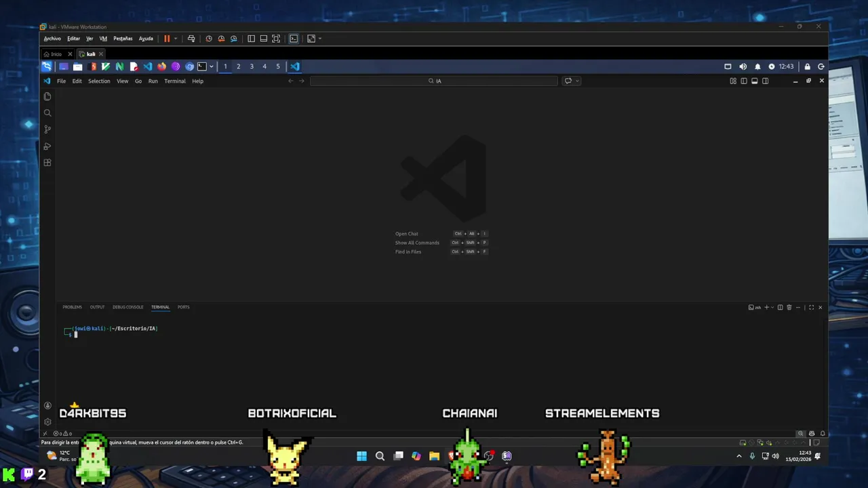Open the file manager in Kali panel

(x=78, y=66)
